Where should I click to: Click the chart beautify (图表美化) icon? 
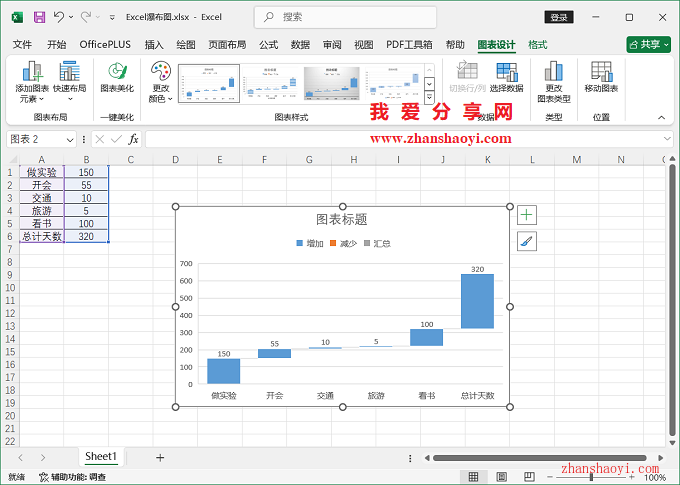pos(118,74)
